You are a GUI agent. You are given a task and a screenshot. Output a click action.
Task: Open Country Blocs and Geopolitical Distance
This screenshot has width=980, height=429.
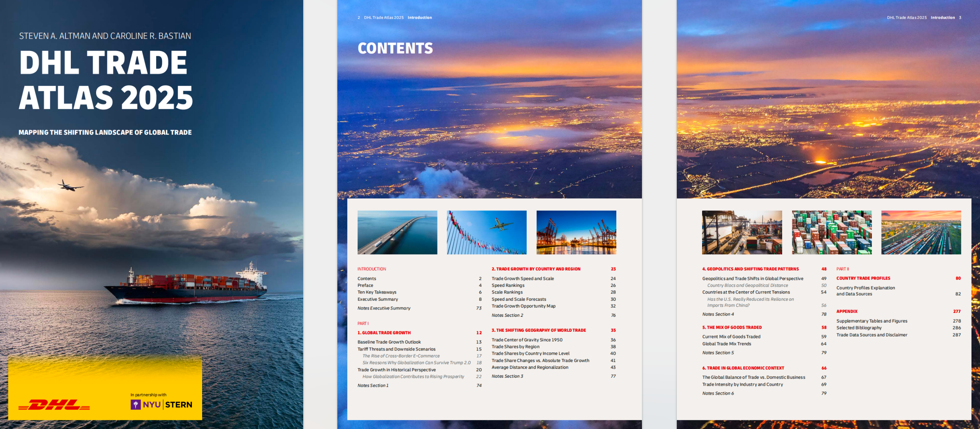coord(767,285)
